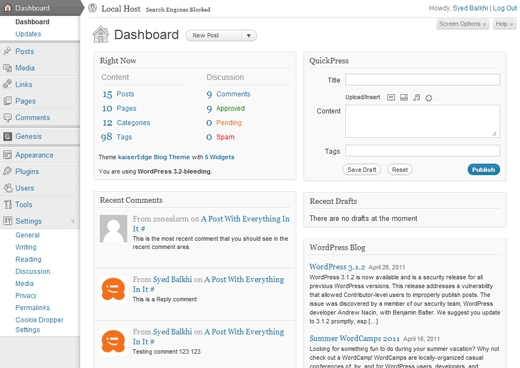Open the Comments menu in sidebar
Image resolution: width=520 pixels, height=368 pixels.
33,117
